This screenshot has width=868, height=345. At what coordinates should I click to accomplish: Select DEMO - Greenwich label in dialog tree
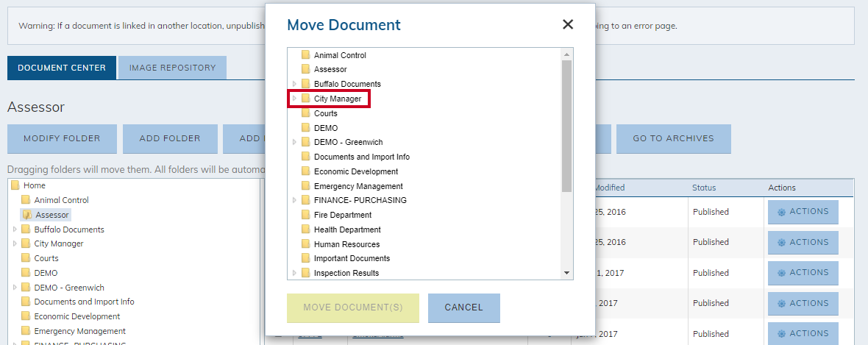(348, 142)
